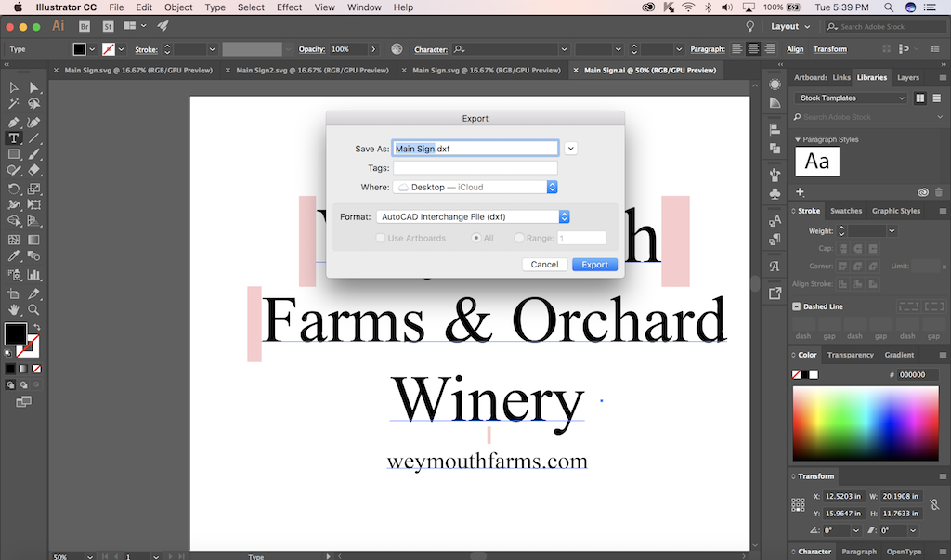Open the Align link in control bar
The width and height of the screenshot is (951, 560).
[x=795, y=49]
